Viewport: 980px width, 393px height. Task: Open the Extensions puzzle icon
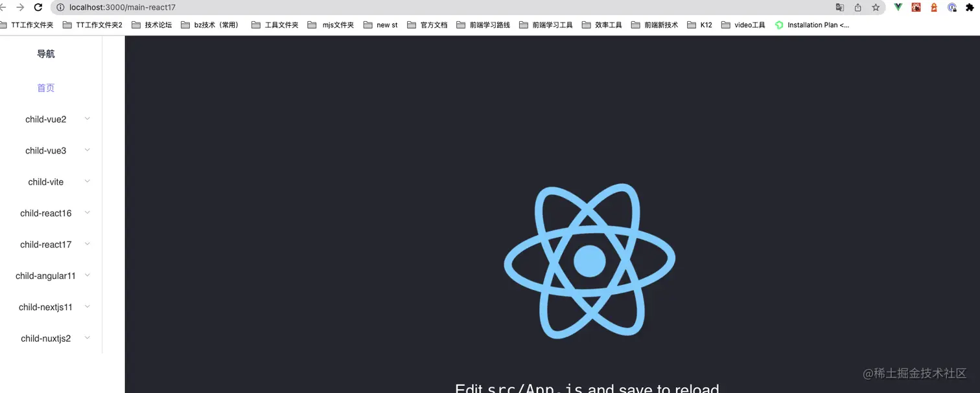[x=970, y=7]
